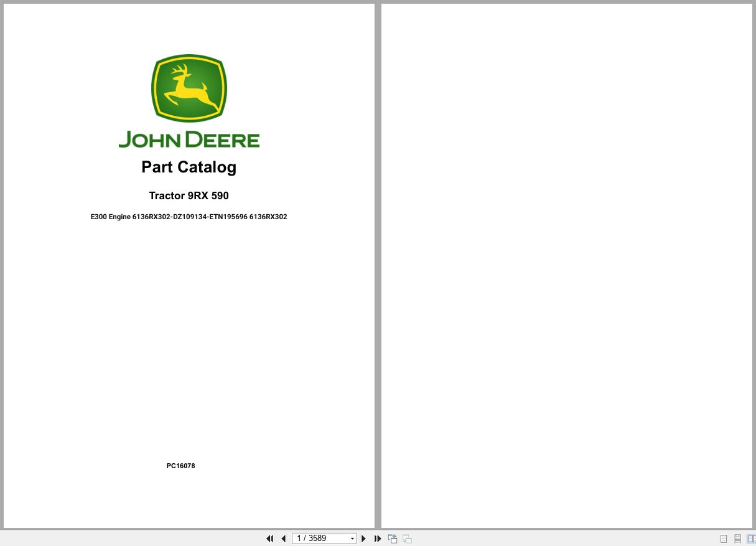Skip to the last page
This screenshot has height=546, width=756.
[378, 539]
